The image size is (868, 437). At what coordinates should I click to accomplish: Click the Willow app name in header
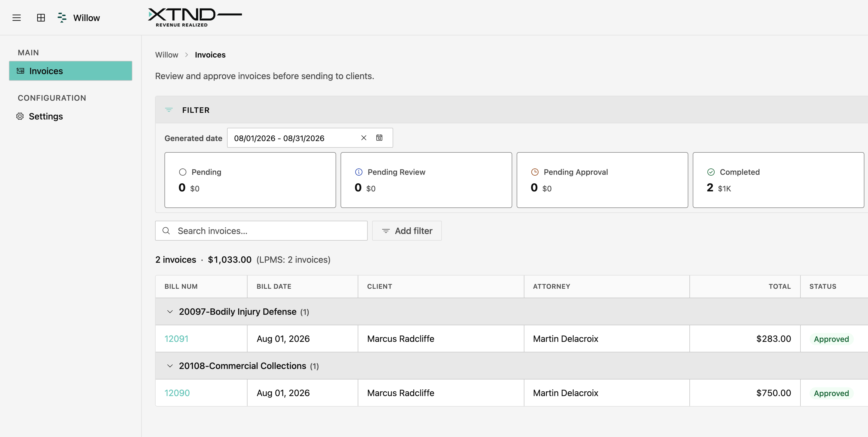87,18
